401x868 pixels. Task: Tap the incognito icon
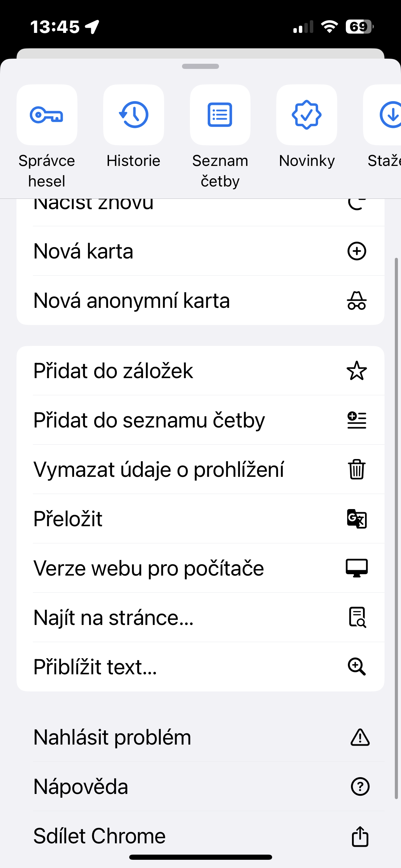[356, 301]
